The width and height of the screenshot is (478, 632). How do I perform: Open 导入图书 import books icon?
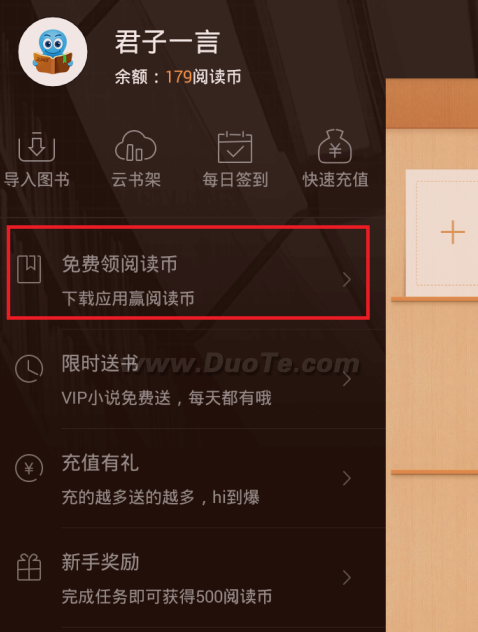click(37, 147)
